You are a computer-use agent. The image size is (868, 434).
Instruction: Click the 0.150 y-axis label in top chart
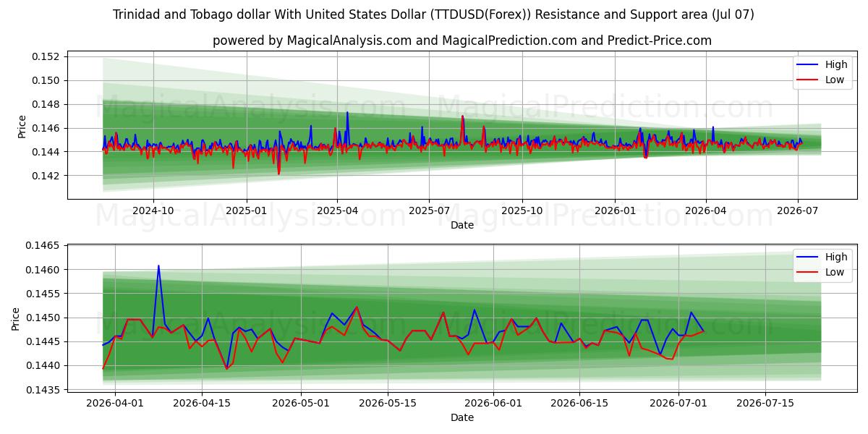pyautogui.click(x=46, y=80)
